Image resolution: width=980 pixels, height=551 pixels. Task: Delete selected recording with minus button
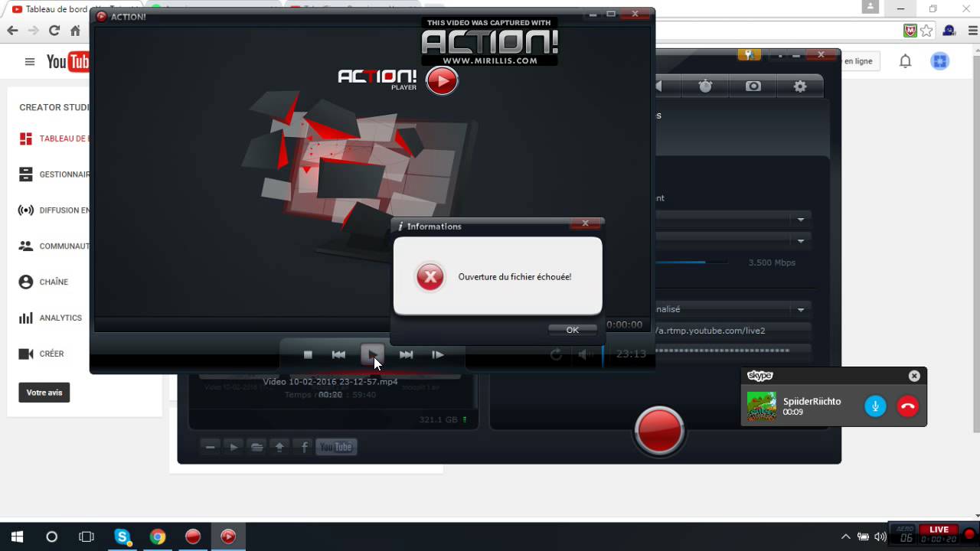[211, 447]
